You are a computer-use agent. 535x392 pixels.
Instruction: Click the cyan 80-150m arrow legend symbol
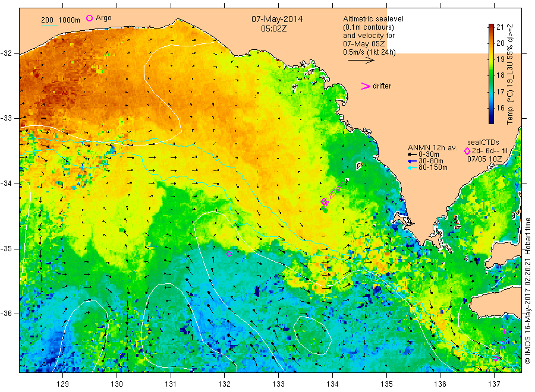(412, 167)
